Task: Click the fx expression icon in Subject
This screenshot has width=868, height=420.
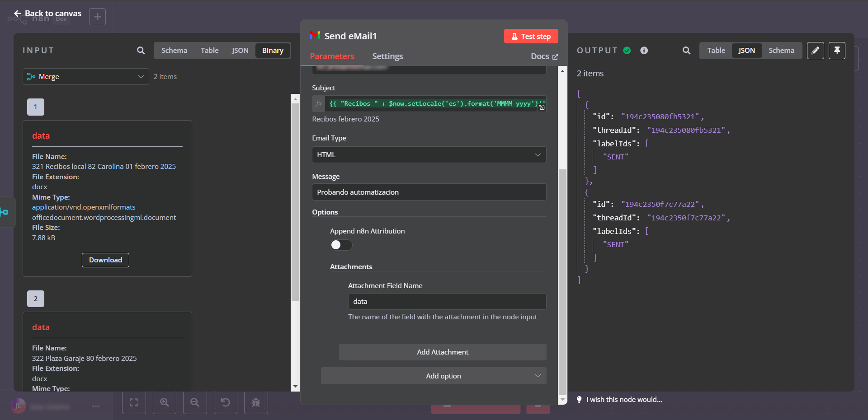Action: click(x=319, y=103)
